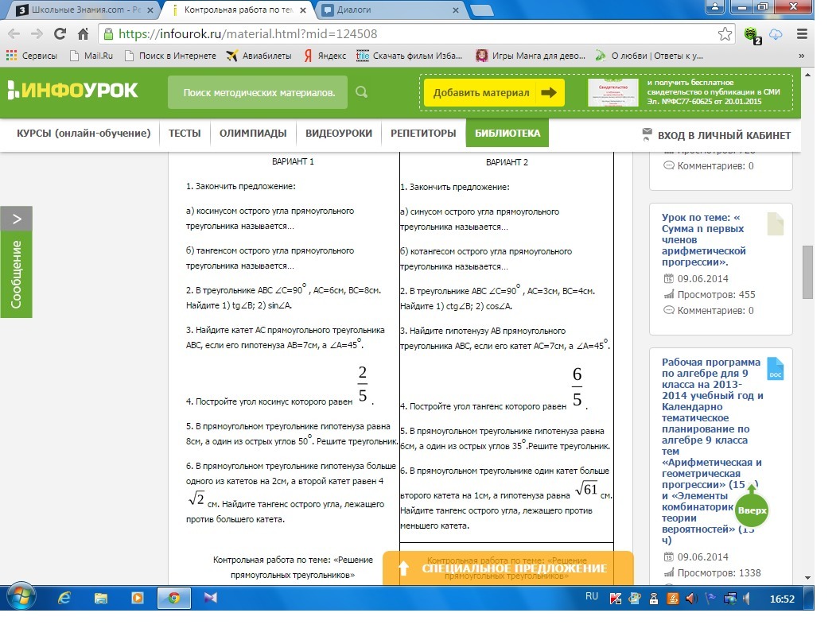Viewport: 840px width, 636px height.
Task: Open the РЕПЕТИТОРЫ menu item
Action: (x=423, y=134)
